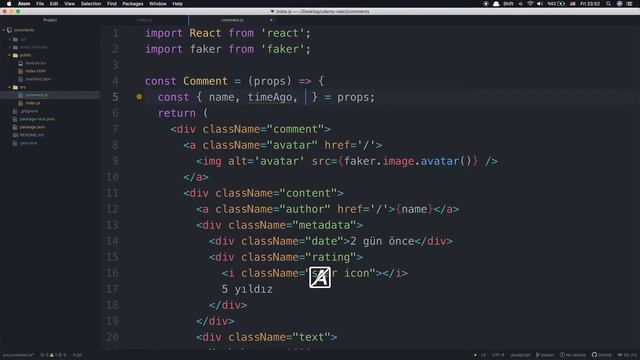Screen dimensions: 640x360
Task: Click '2 gün önce' text on line 14
Action: [382, 241]
